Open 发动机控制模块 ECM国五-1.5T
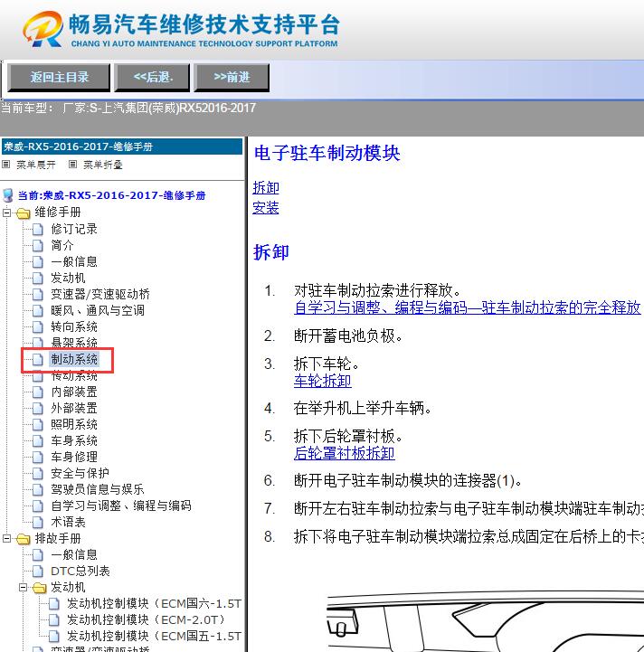 (x=155, y=636)
